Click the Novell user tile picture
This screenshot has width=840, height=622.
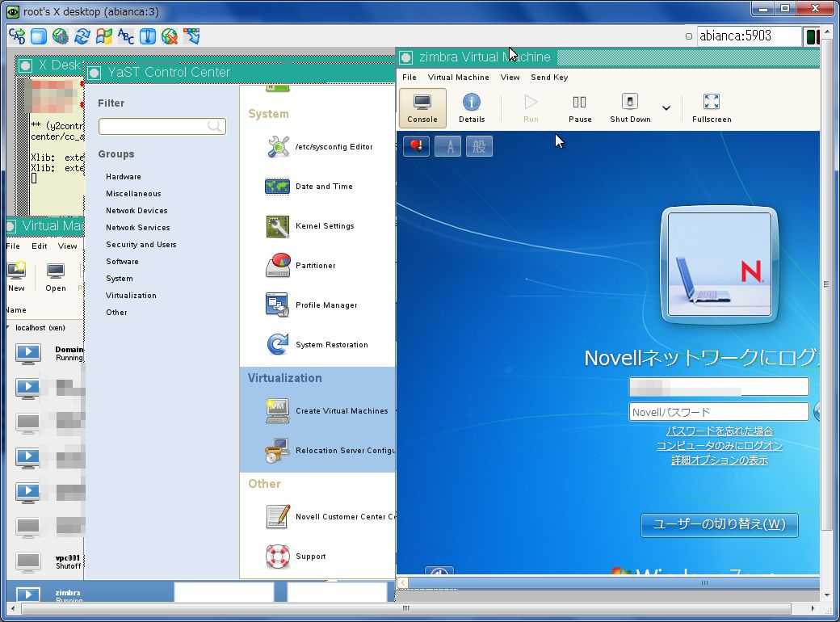pyautogui.click(x=719, y=265)
